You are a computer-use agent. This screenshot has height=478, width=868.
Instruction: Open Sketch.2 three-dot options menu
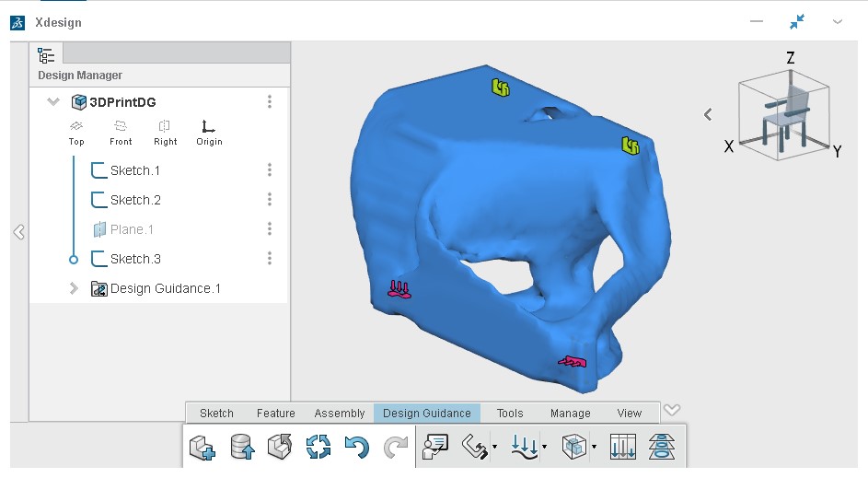[x=270, y=199]
